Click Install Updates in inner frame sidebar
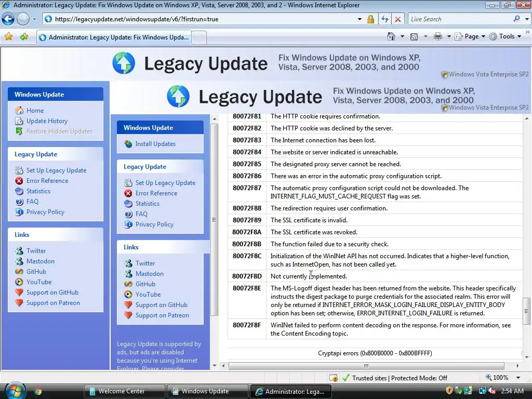This screenshot has height=399, width=532. (x=155, y=144)
